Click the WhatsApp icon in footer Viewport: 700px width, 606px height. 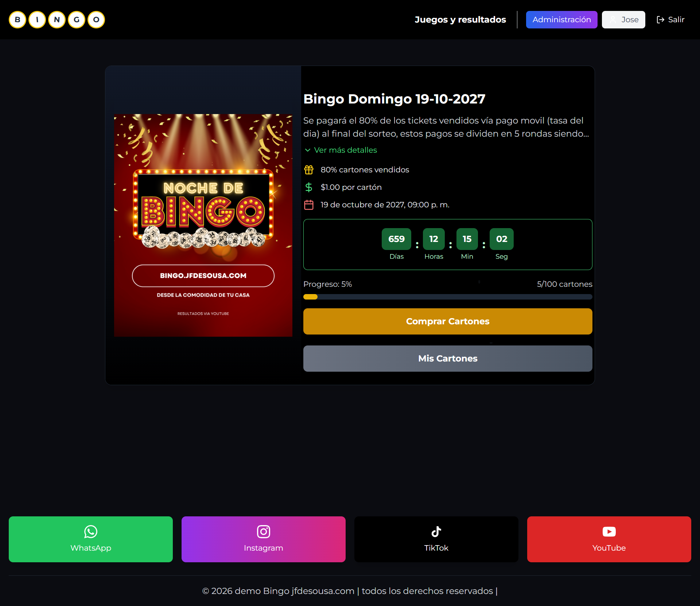click(91, 532)
